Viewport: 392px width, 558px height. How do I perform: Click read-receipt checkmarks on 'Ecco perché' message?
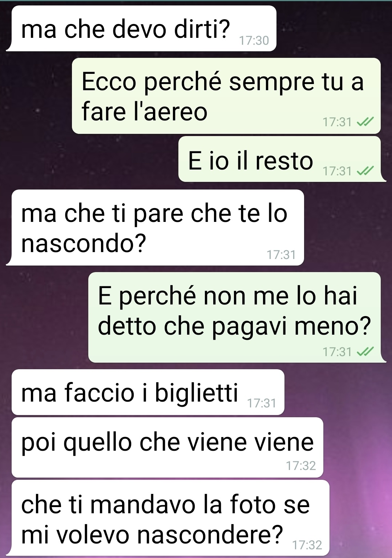click(365, 122)
